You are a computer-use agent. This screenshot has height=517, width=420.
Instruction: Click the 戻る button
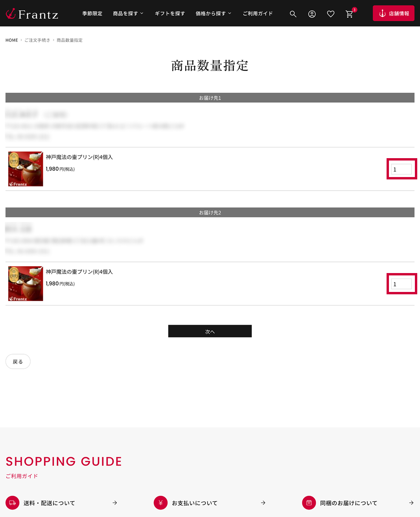click(x=18, y=362)
